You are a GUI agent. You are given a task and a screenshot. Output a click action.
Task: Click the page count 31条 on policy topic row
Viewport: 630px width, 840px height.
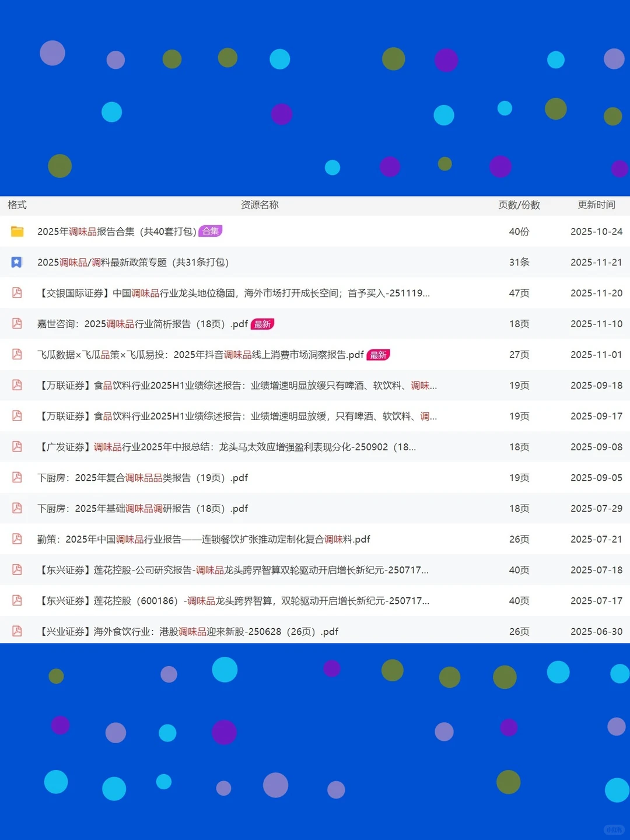[x=519, y=262]
